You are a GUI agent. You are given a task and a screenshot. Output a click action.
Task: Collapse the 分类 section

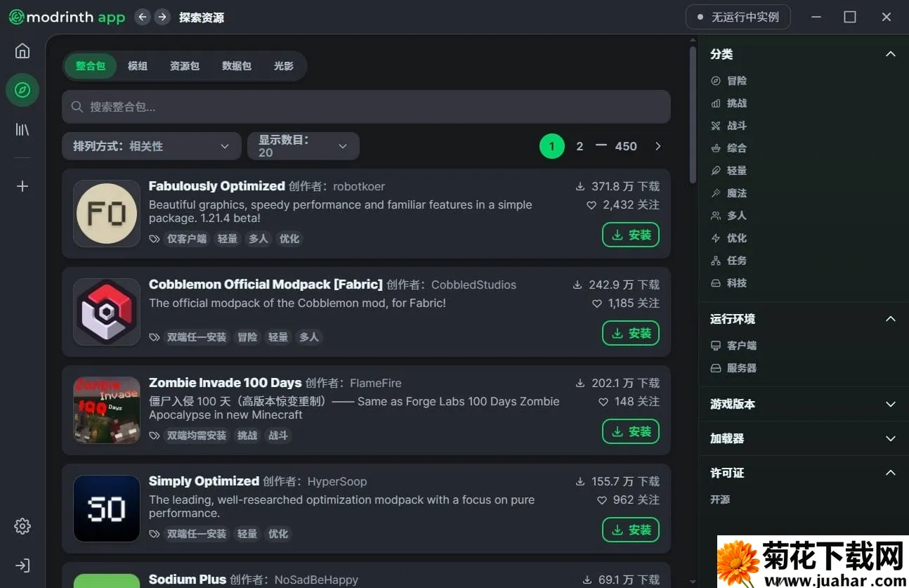point(891,54)
